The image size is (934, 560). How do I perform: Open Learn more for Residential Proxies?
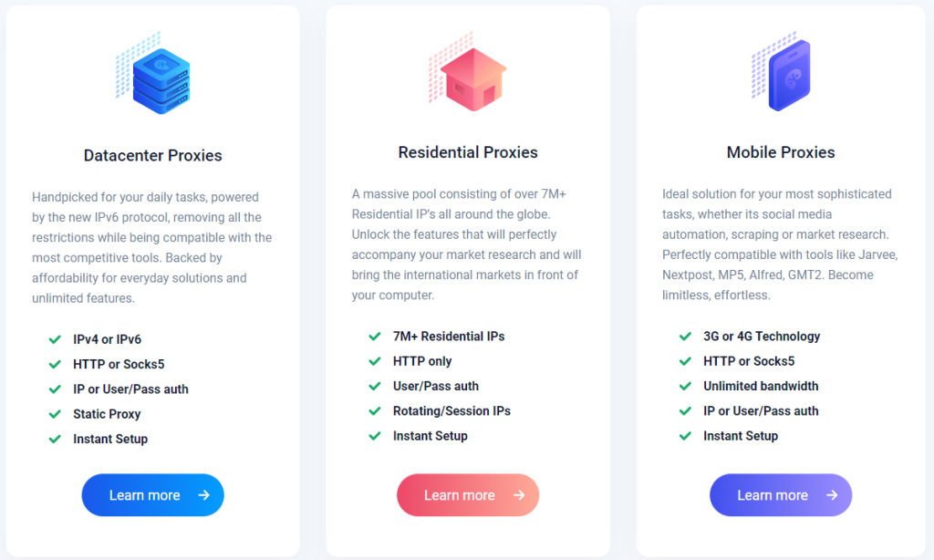[x=467, y=495]
